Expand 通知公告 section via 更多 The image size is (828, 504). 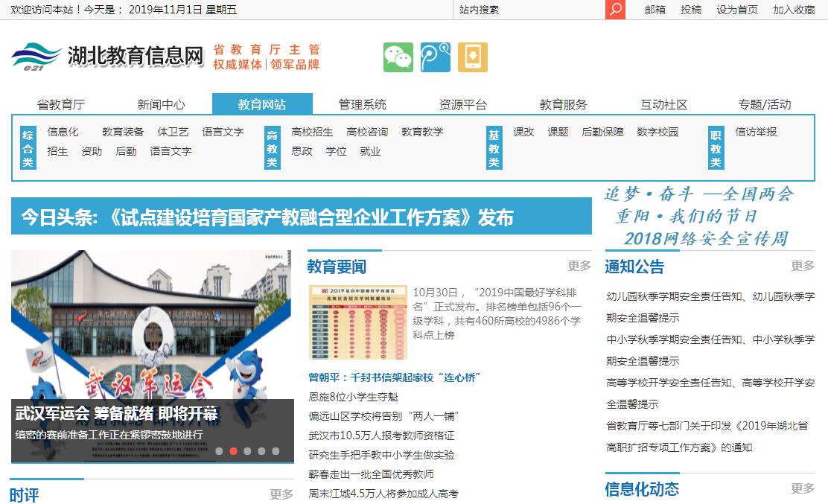click(802, 266)
